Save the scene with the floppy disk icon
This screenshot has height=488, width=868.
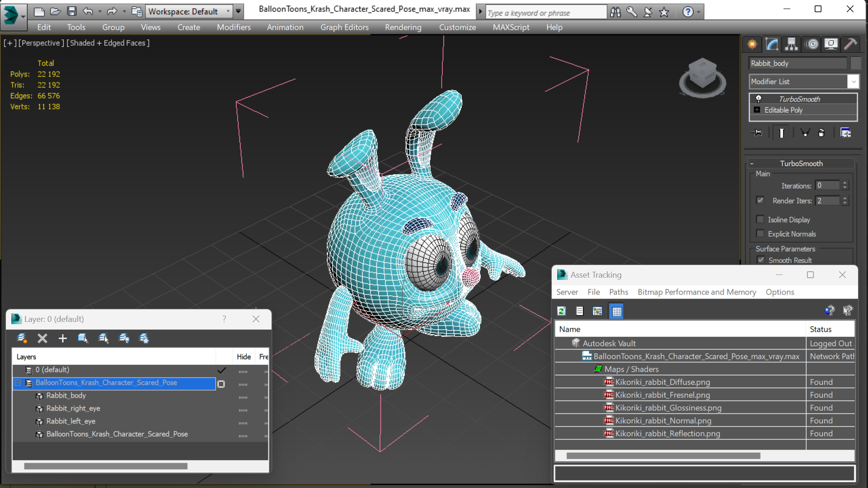[71, 11]
